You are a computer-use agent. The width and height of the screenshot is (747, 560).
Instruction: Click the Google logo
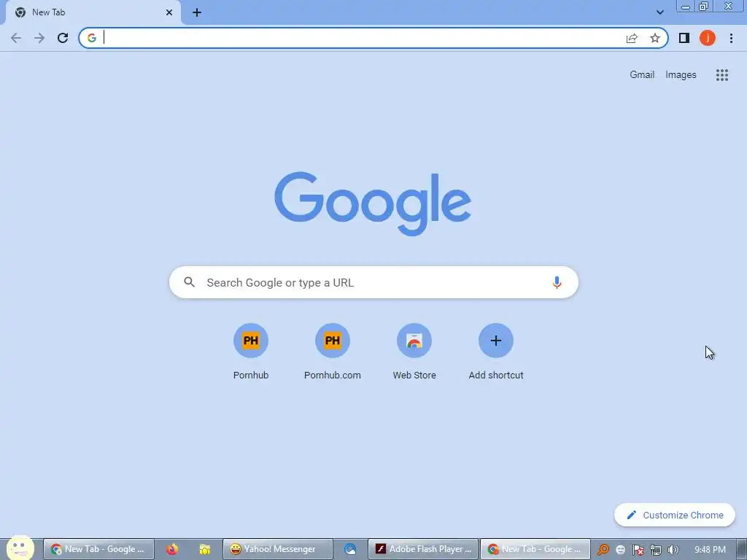[373, 204]
